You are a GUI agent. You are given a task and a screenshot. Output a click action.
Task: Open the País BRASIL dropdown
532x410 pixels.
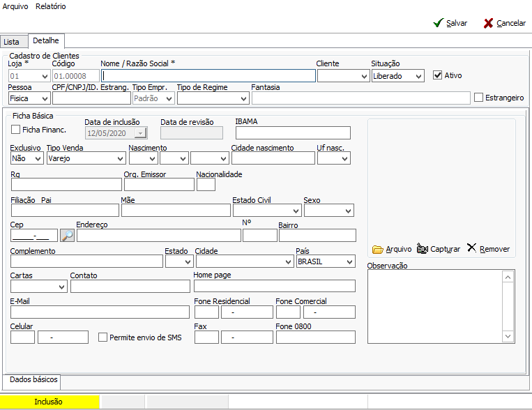click(349, 261)
